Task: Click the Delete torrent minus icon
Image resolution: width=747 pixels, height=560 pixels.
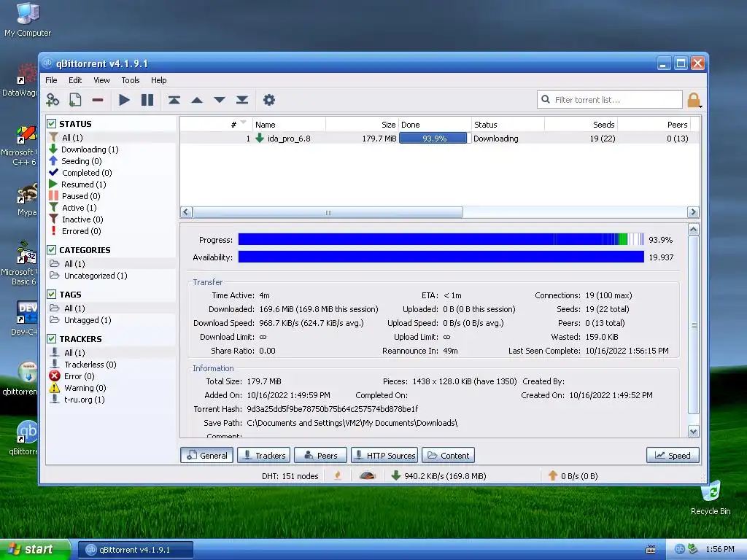Action: [98, 100]
